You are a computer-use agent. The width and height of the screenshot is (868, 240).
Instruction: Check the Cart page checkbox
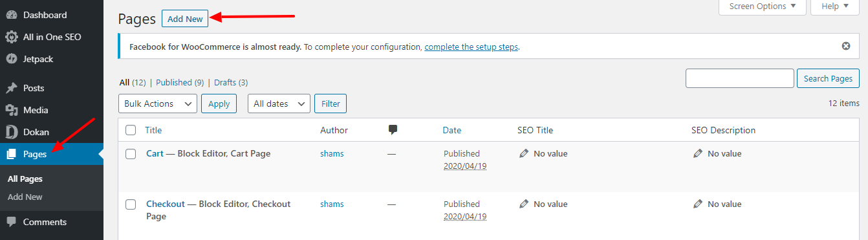131,154
